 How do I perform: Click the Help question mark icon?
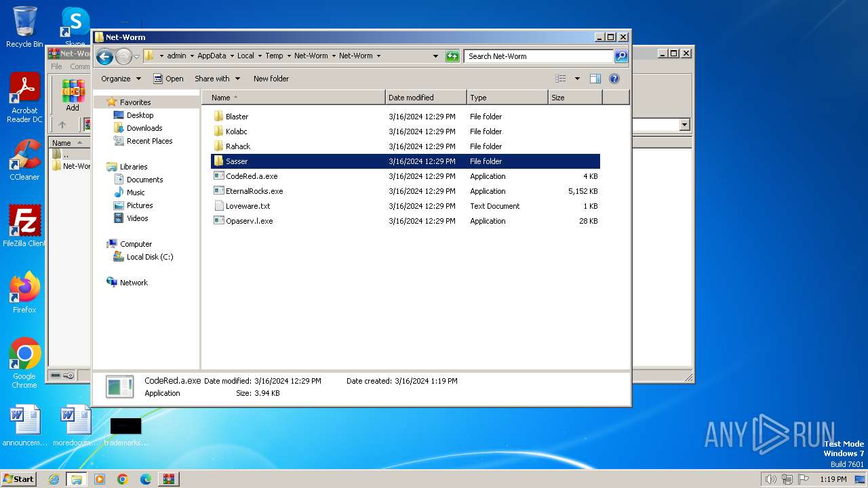click(x=614, y=79)
